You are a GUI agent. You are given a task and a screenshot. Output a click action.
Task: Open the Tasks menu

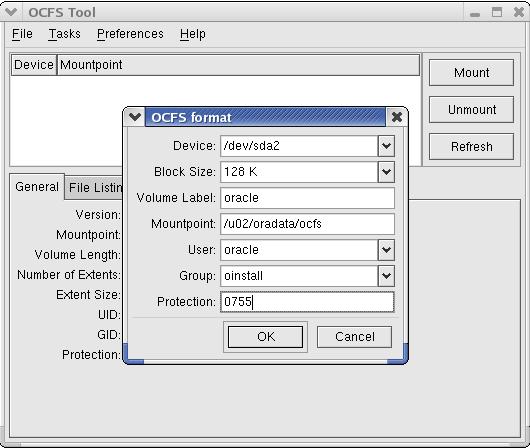coord(64,34)
